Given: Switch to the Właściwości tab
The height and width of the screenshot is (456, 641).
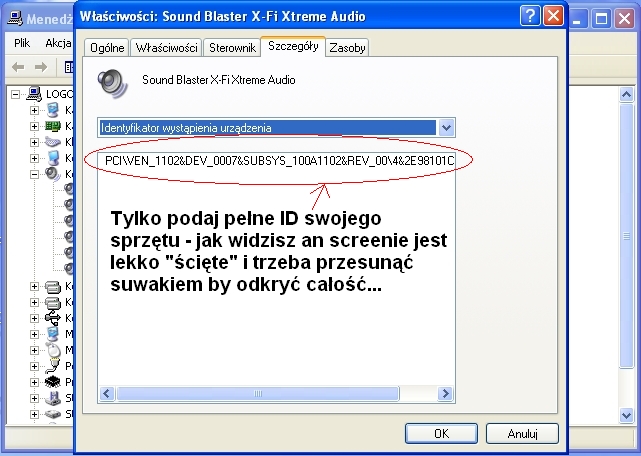Looking at the screenshot, I should (166, 48).
